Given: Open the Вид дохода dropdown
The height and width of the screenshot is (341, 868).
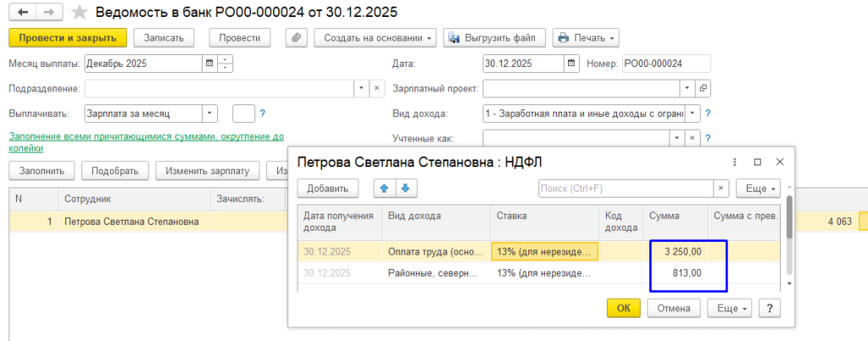Looking at the screenshot, I should (693, 114).
